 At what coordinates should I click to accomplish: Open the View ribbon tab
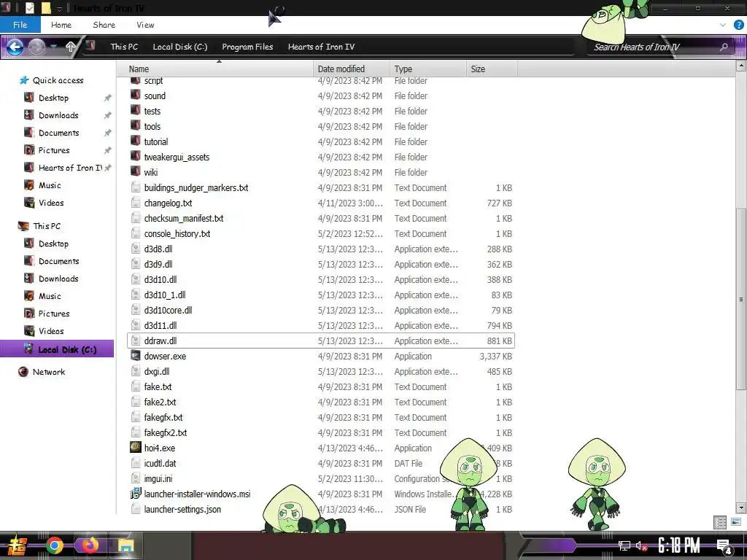click(x=145, y=25)
